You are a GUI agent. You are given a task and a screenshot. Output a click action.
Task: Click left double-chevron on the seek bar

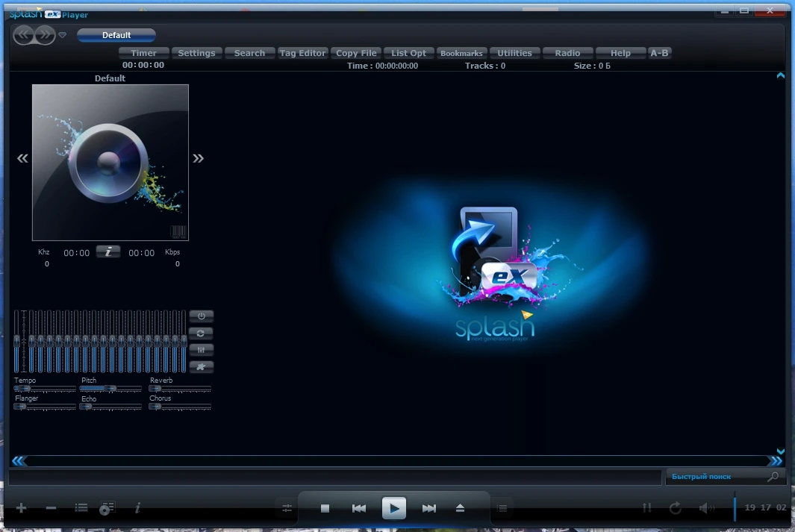(x=18, y=460)
